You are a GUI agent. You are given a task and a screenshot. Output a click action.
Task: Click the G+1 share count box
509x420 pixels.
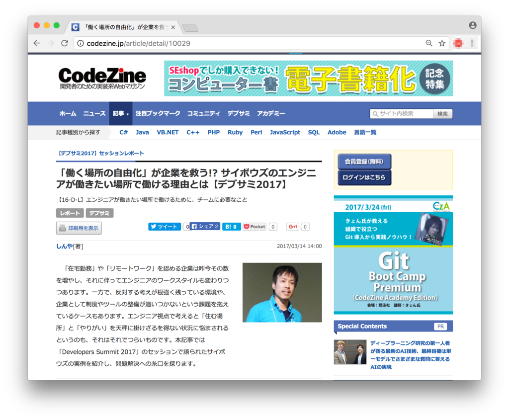click(x=305, y=227)
